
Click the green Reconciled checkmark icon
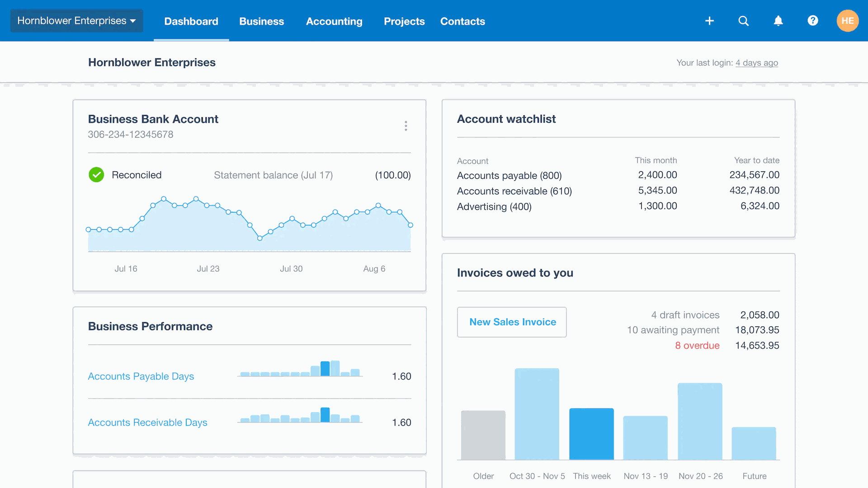[96, 175]
